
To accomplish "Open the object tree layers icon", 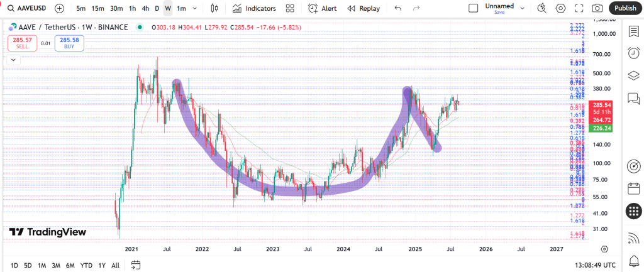I will pos(634,75).
